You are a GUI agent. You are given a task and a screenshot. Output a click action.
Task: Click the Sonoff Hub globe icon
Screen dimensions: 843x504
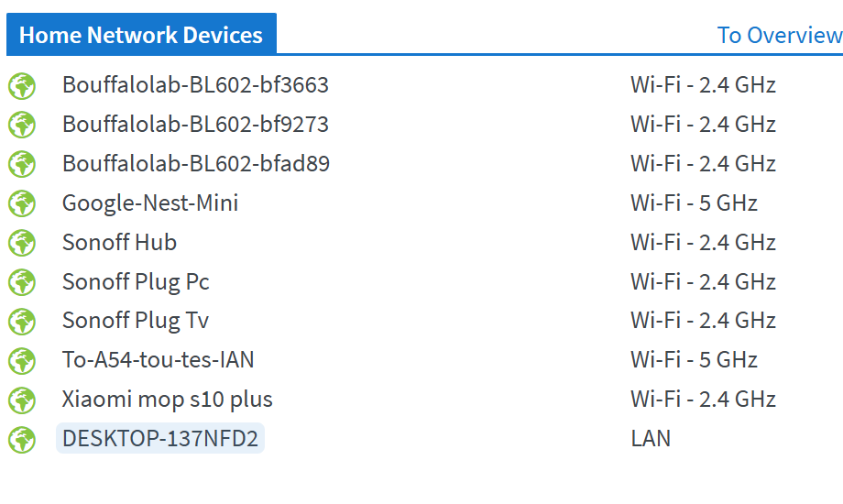22,243
